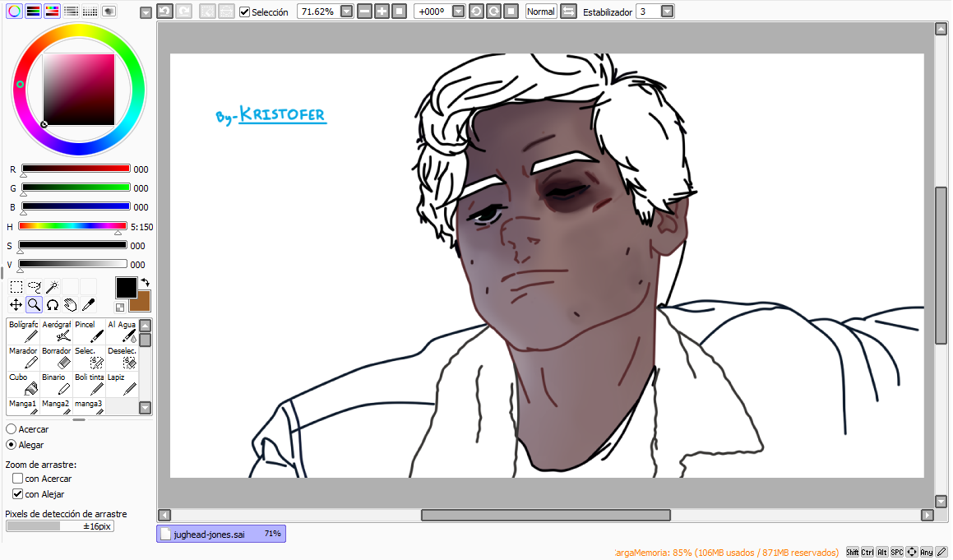Click the H hue slider

(73, 226)
